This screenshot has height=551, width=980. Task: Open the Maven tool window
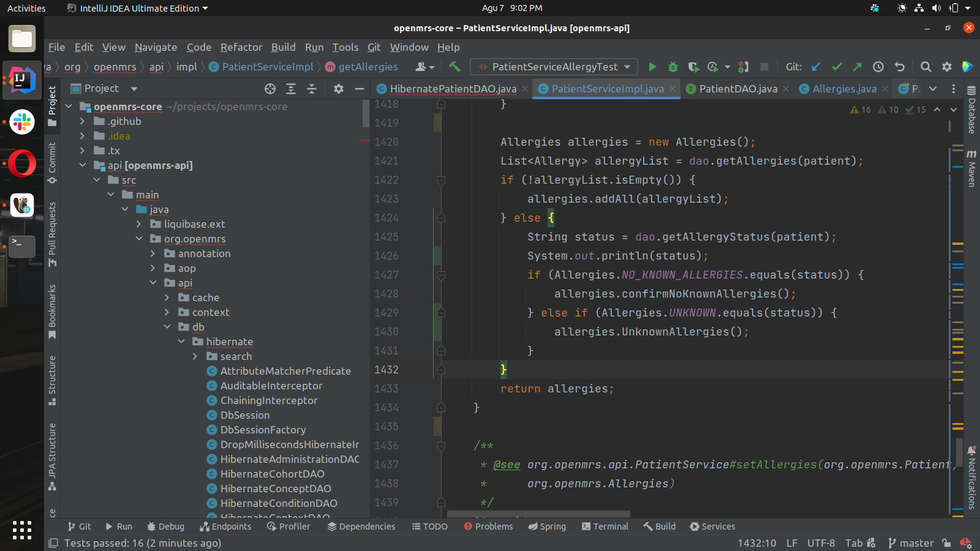(x=971, y=168)
